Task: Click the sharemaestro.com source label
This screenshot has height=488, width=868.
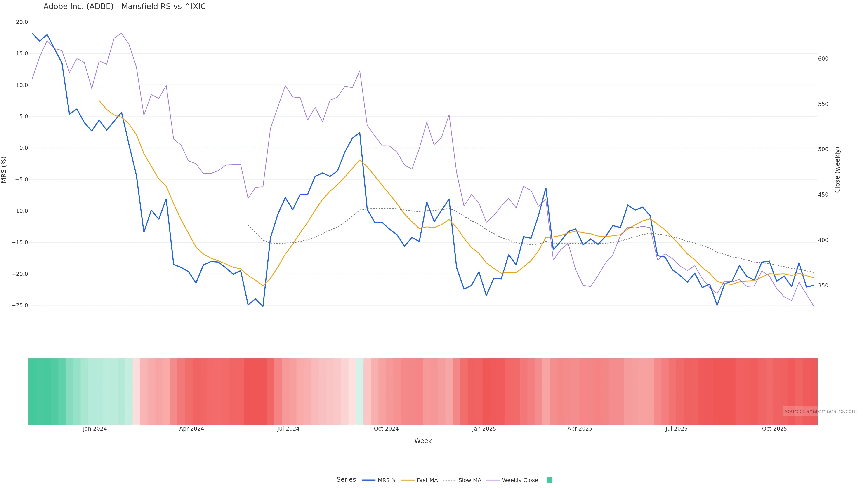Action: click(x=820, y=411)
